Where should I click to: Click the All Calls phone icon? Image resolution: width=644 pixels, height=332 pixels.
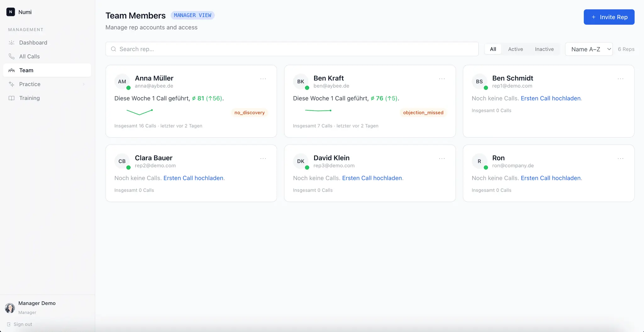[x=12, y=57]
